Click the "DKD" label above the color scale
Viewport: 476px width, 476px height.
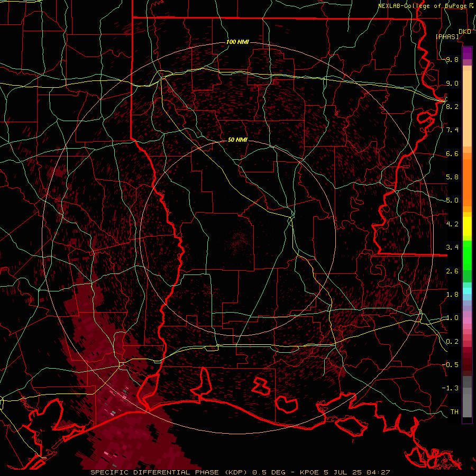tap(465, 32)
